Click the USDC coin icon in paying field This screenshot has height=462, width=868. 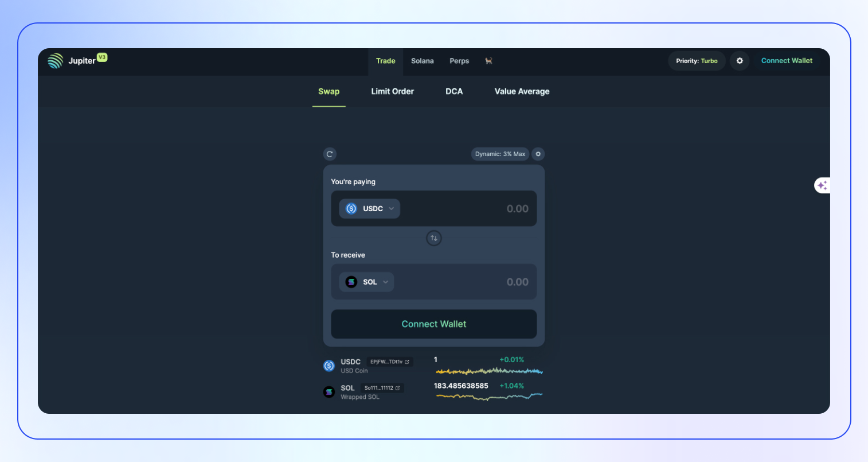[351, 208]
